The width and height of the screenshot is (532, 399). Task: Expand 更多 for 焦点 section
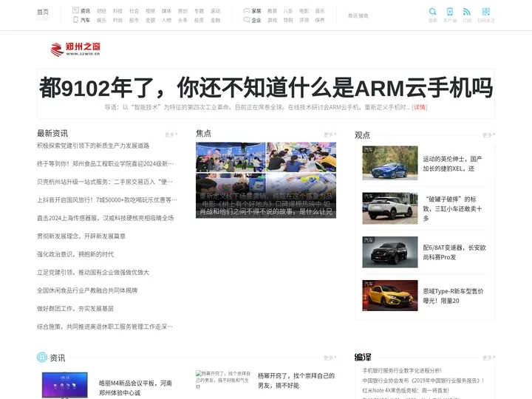point(330,134)
